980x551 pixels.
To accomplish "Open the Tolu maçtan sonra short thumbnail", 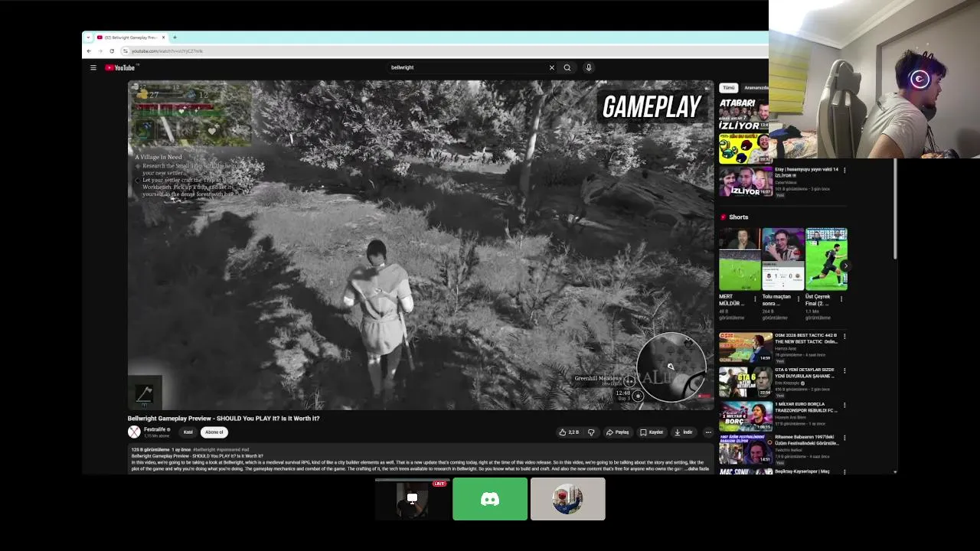I will point(783,259).
